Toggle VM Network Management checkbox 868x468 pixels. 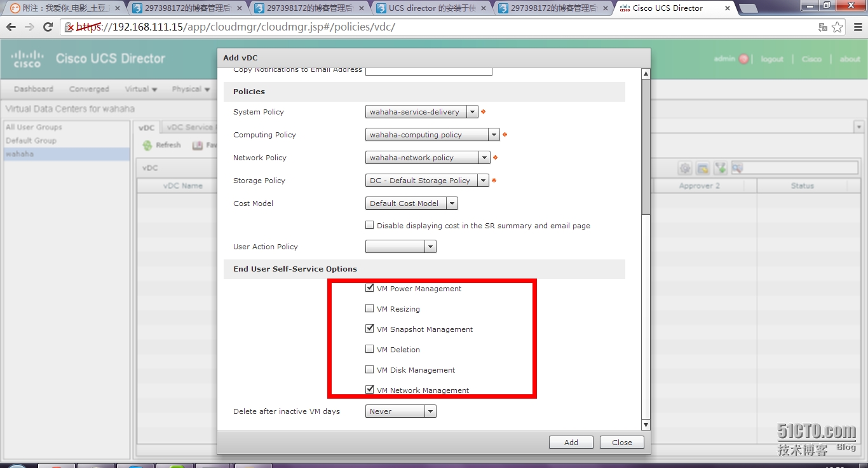370,390
